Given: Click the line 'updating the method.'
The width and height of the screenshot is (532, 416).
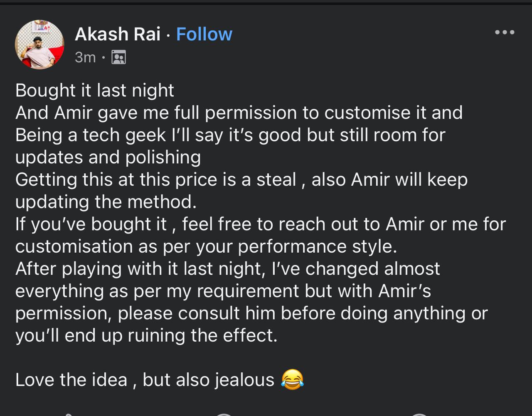Looking at the screenshot, I should click(x=106, y=202).
